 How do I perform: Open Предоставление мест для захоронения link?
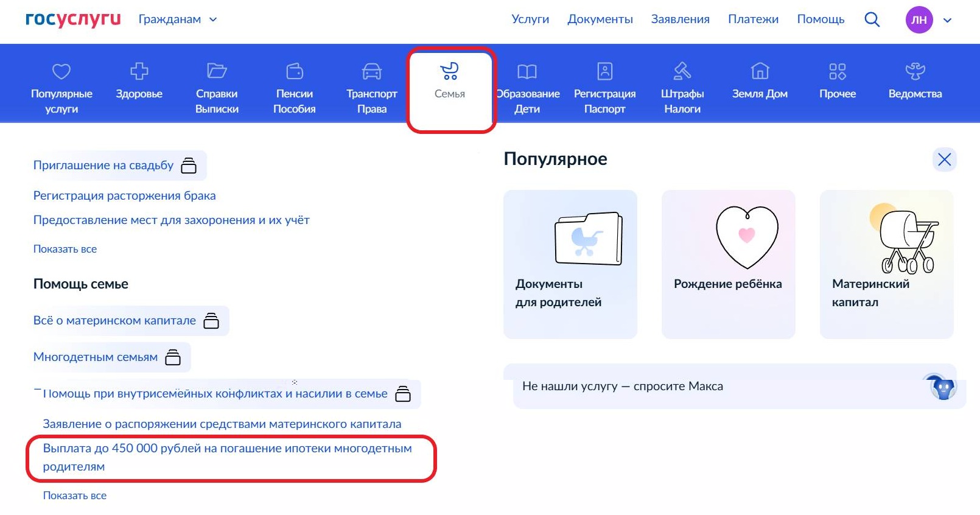tap(171, 220)
